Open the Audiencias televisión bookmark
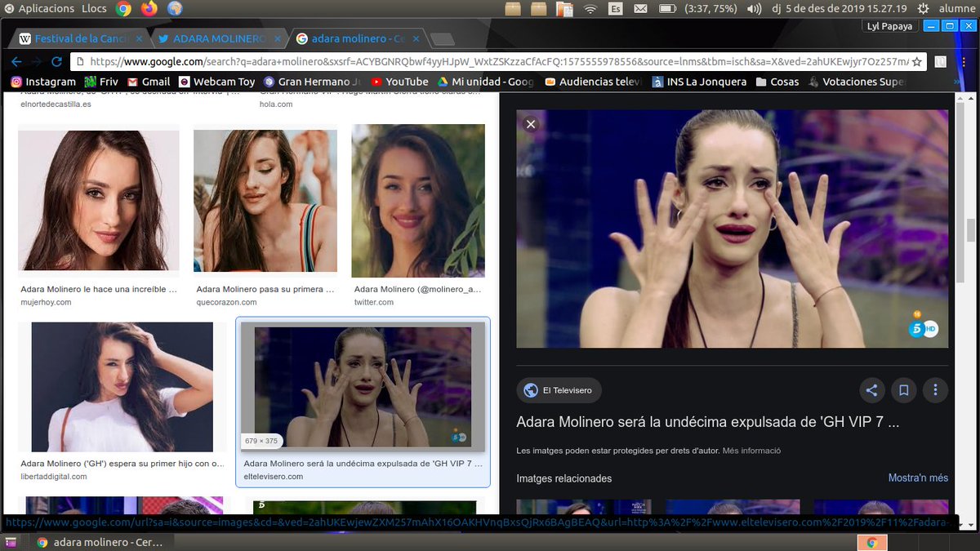 click(x=593, y=82)
